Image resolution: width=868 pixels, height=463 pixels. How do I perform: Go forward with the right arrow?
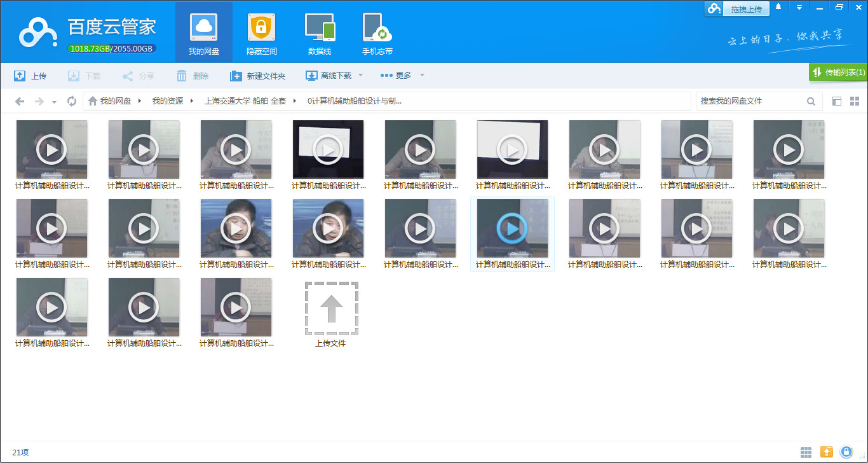(39, 101)
